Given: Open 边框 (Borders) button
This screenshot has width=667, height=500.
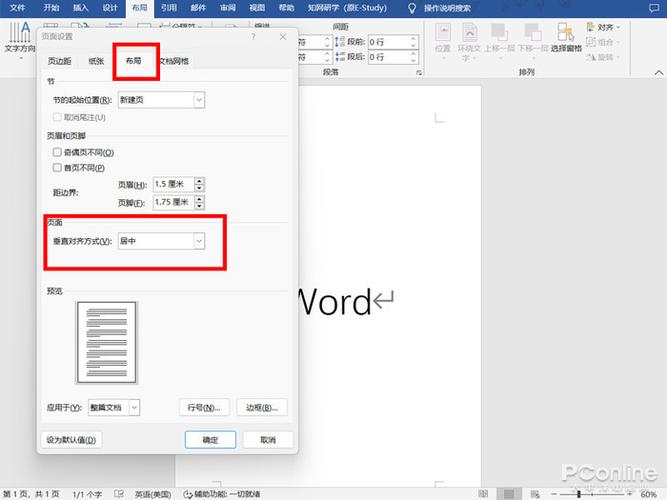Looking at the screenshot, I should 262,407.
